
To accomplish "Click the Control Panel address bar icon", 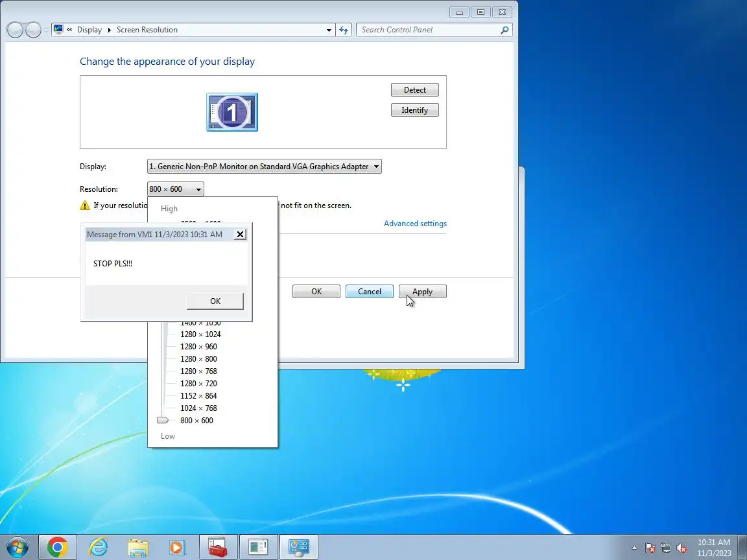I will click(58, 30).
